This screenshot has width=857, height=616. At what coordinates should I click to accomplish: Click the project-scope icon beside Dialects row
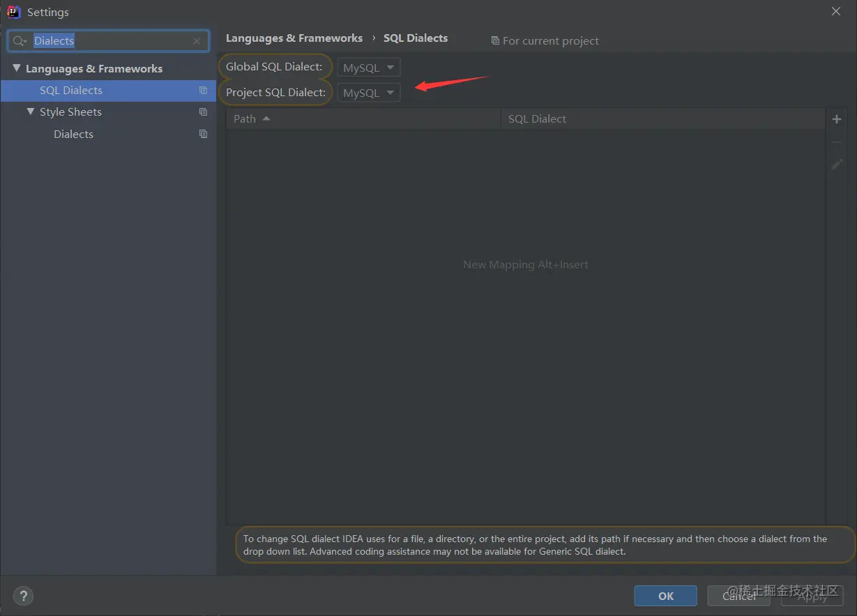pos(203,134)
